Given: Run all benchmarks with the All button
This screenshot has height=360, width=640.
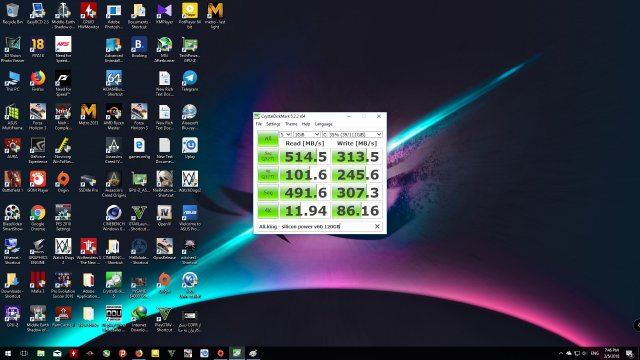Looking at the screenshot, I should point(268,139).
